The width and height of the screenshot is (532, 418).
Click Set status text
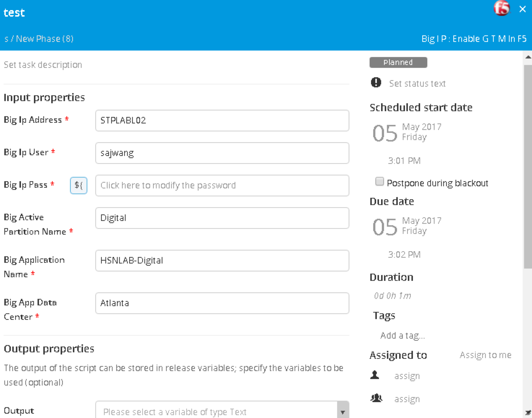(x=417, y=83)
